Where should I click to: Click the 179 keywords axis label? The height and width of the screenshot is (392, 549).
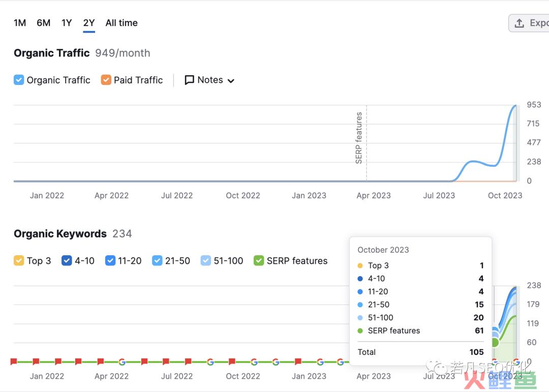pos(533,304)
